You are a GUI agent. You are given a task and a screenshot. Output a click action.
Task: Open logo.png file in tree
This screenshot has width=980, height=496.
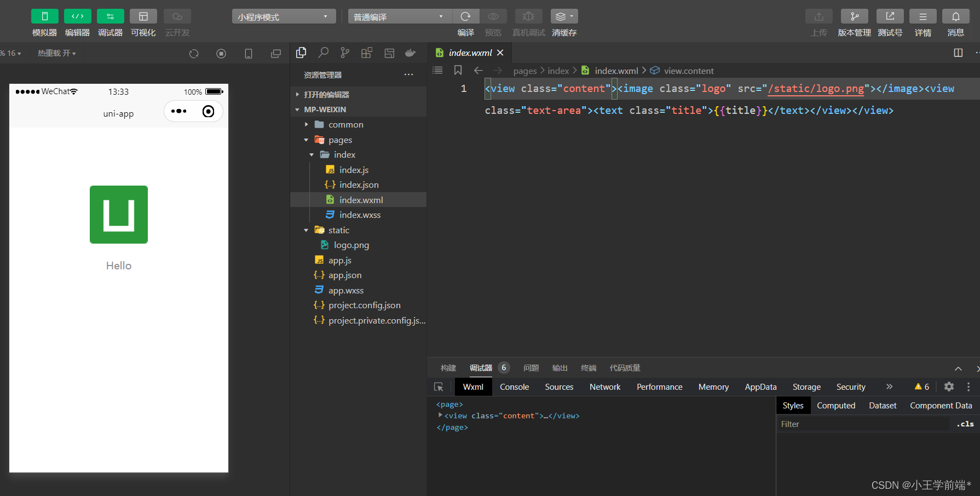(x=359, y=245)
